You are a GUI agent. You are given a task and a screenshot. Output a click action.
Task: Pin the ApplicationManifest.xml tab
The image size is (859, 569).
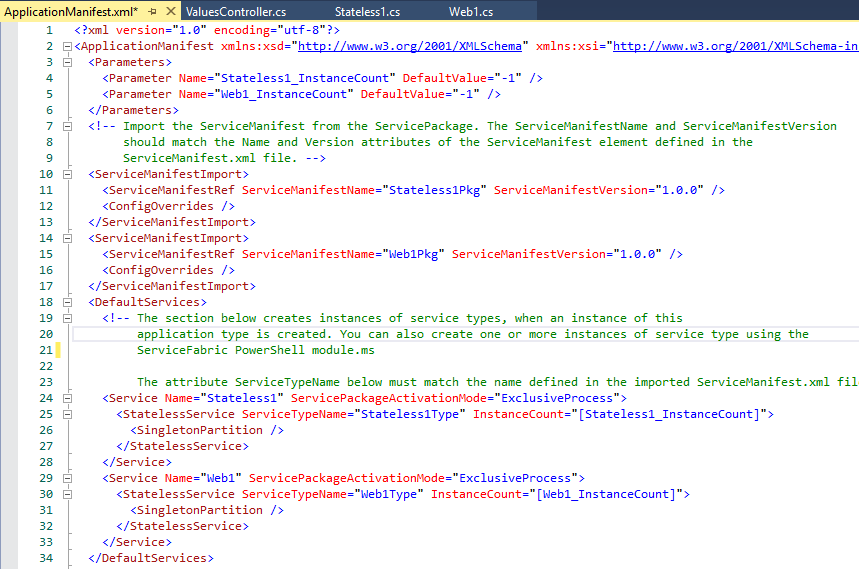tap(152, 12)
